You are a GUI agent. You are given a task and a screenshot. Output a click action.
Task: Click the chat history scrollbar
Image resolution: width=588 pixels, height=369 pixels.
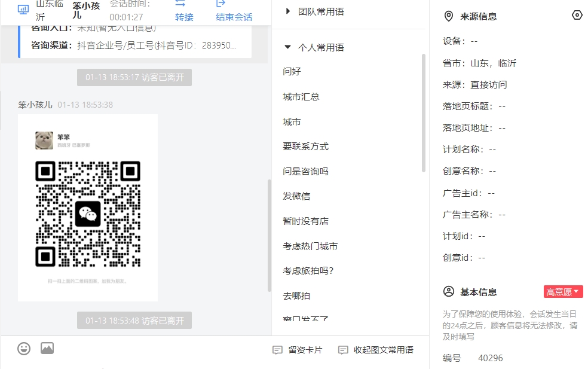[269, 236]
